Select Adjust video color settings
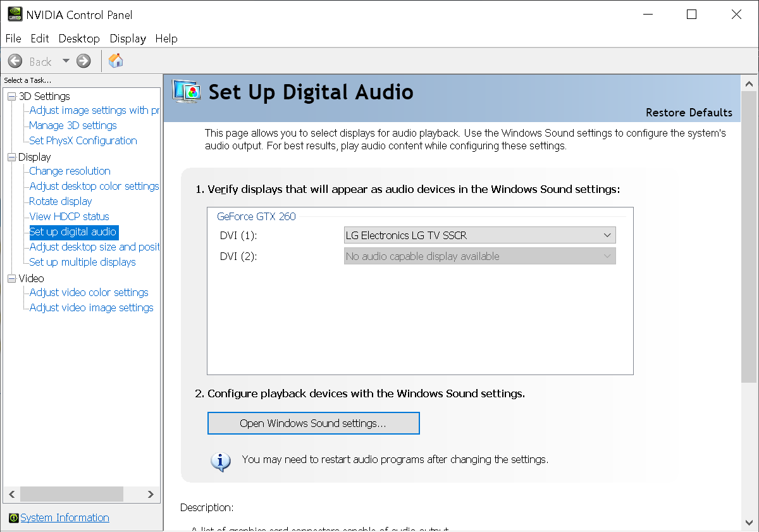 (x=89, y=292)
